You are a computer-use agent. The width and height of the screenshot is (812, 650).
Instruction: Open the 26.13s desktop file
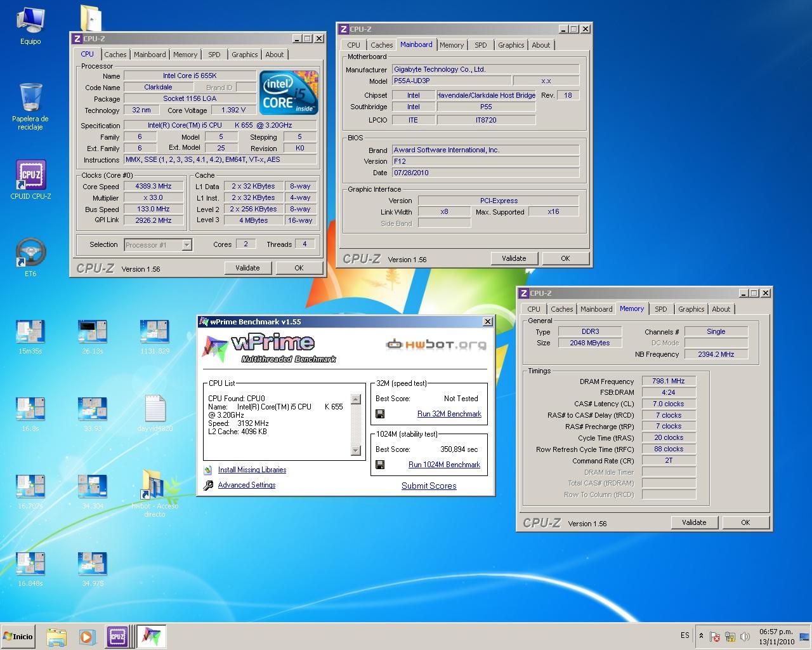coord(93,337)
